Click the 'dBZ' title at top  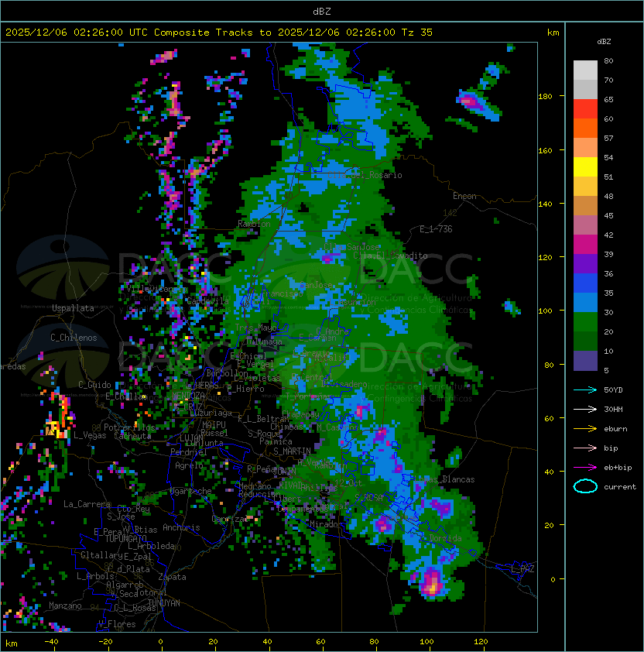click(322, 11)
